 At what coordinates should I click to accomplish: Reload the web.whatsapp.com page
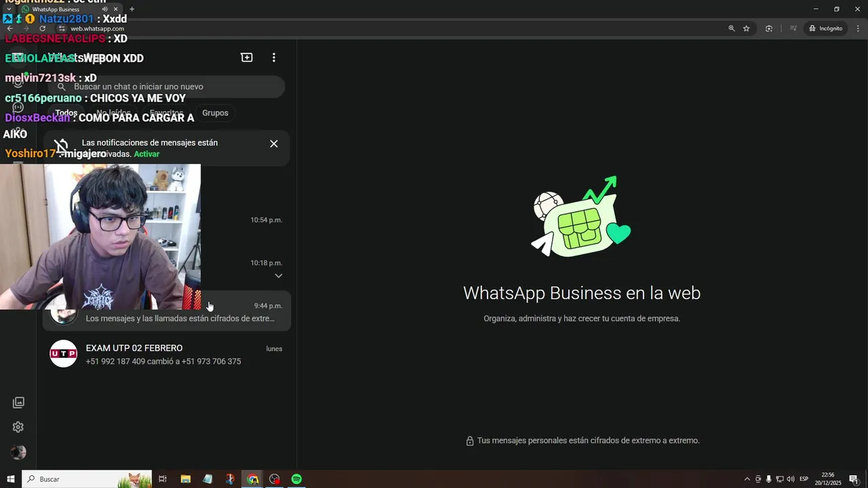tap(42, 28)
